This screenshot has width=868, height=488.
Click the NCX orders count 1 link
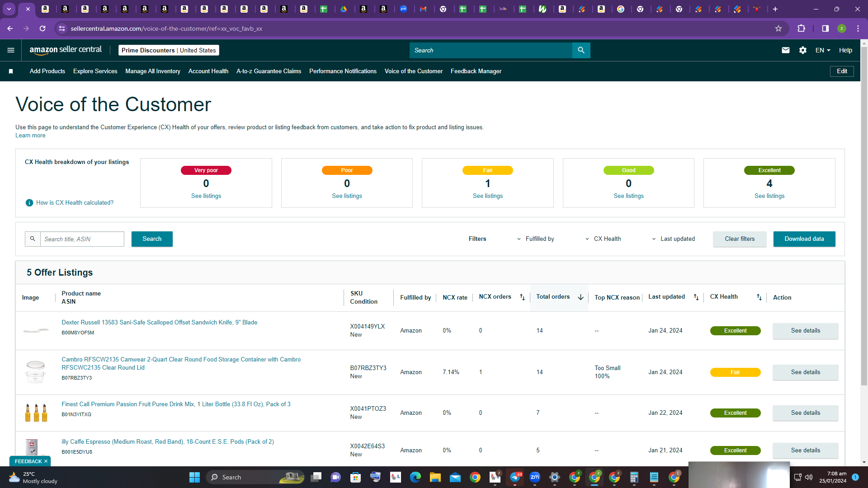pos(481,372)
